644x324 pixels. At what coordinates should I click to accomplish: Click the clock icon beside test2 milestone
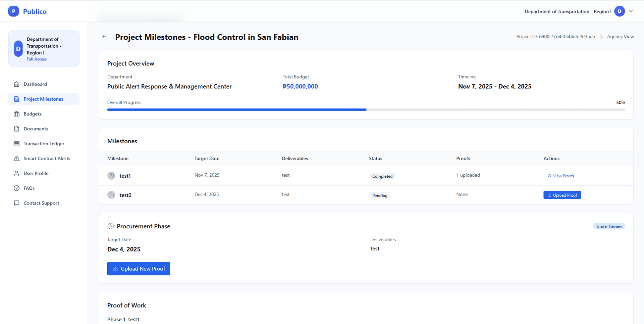[x=111, y=195]
